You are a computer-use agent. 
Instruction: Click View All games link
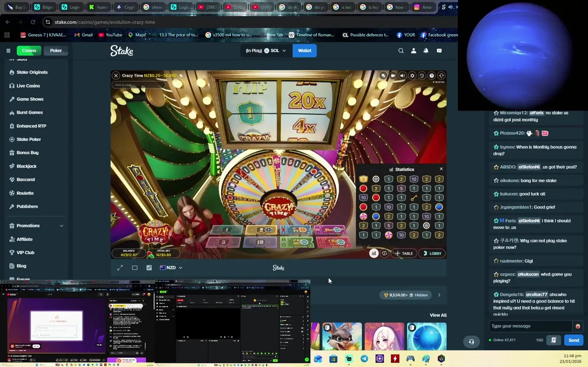tap(438, 315)
